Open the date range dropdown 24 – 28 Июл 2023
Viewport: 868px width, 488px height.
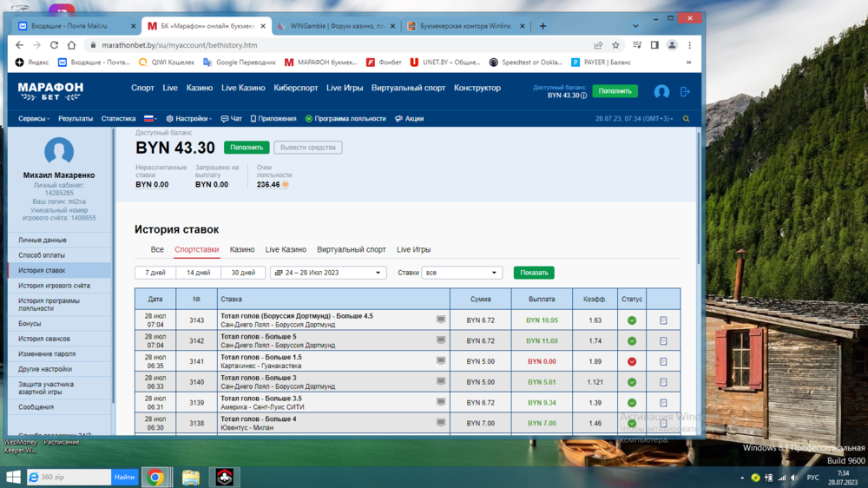point(328,273)
